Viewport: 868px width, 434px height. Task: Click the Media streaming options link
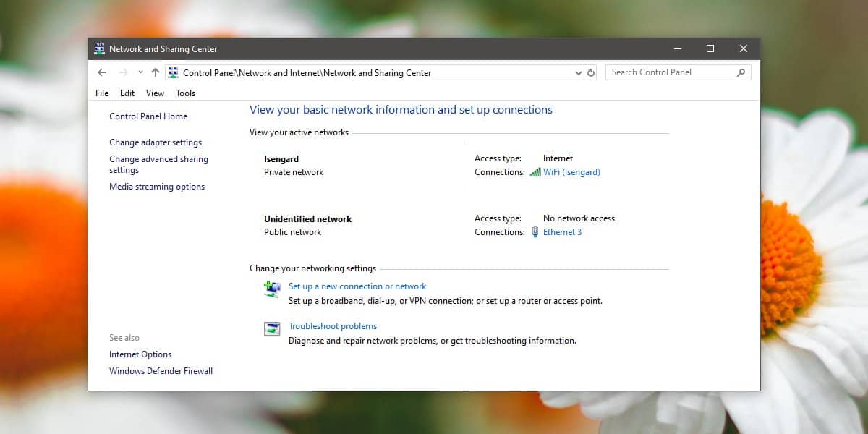coord(157,187)
